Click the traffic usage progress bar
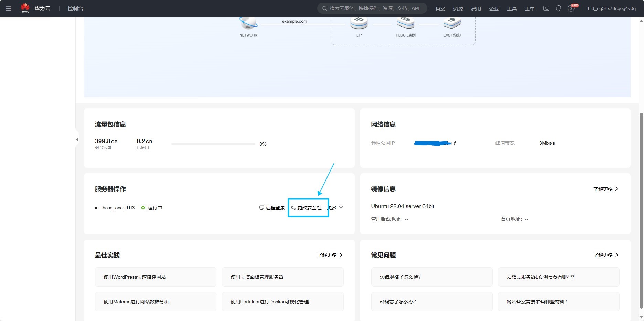Image resolution: width=644 pixels, height=321 pixels. [213, 144]
